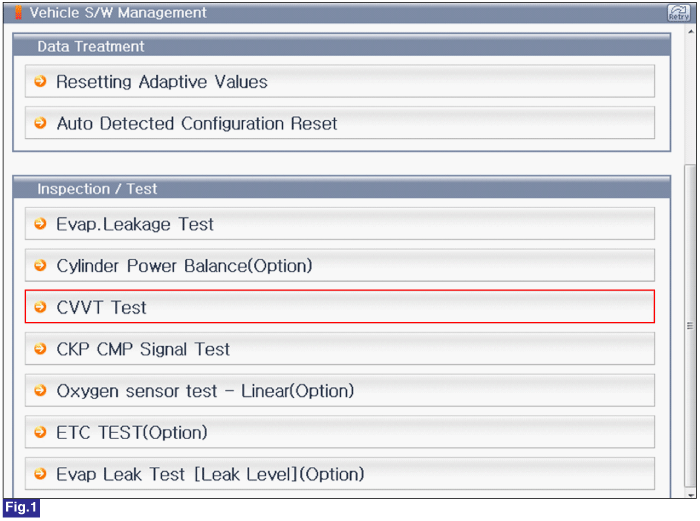Click the scrollbar up arrow
This screenshot has height=521, width=700.
click(691, 32)
